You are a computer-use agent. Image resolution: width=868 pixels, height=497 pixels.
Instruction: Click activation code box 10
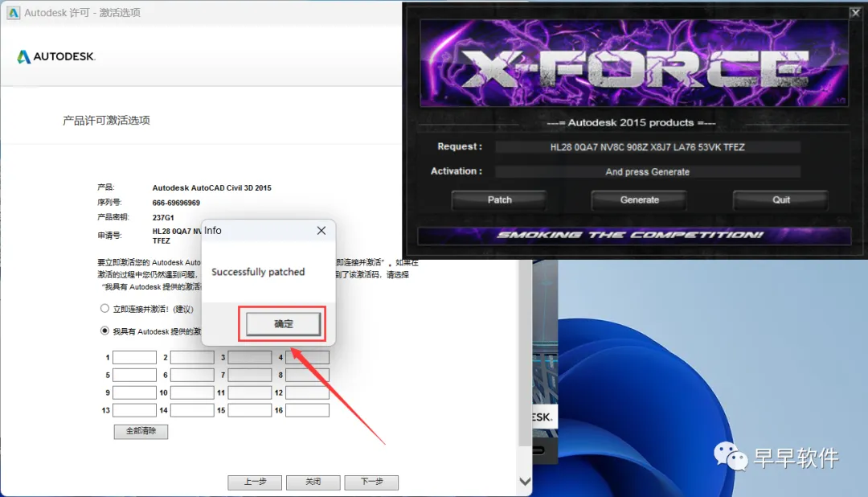192,392
